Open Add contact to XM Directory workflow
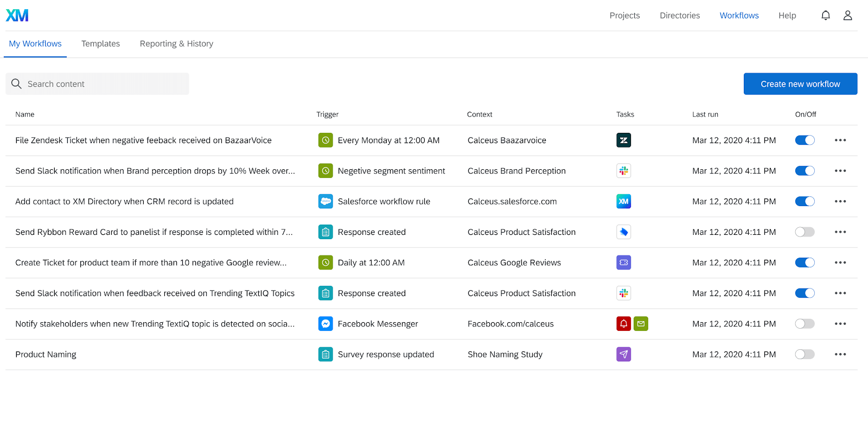 coord(124,201)
